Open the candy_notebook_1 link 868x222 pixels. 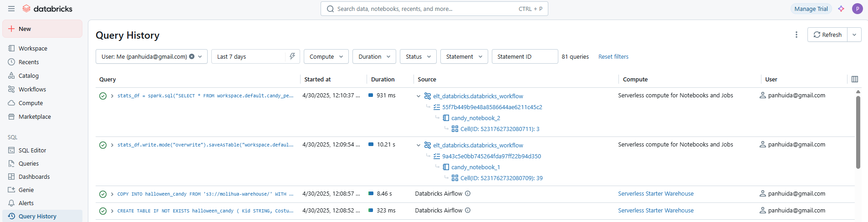point(475,167)
